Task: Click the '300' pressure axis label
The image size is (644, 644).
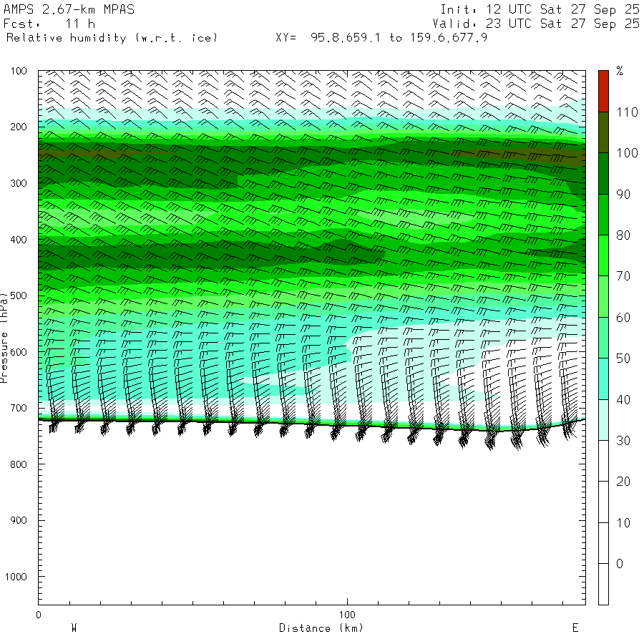Action: pyautogui.click(x=19, y=183)
